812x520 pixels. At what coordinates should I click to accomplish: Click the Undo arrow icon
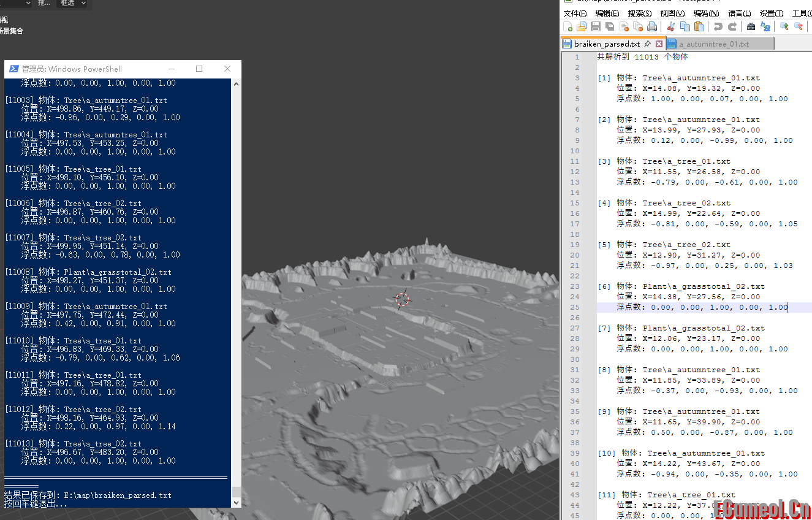pyautogui.click(x=718, y=26)
